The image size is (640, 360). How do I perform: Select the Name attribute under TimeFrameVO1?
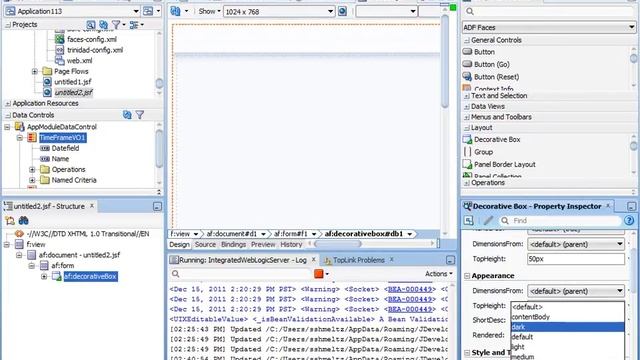click(x=60, y=159)
